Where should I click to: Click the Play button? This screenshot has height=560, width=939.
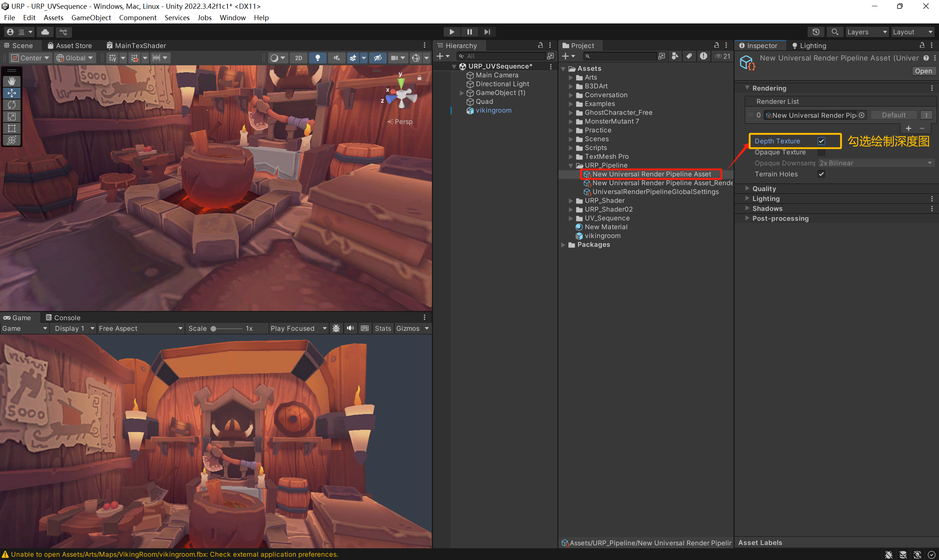(452, 32)
